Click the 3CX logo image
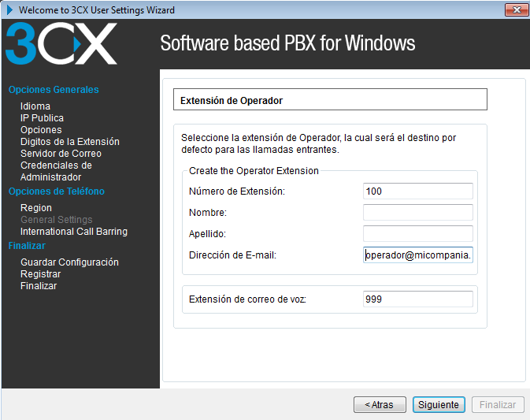Viewport: 530px width, 420px height. (61, 43)
